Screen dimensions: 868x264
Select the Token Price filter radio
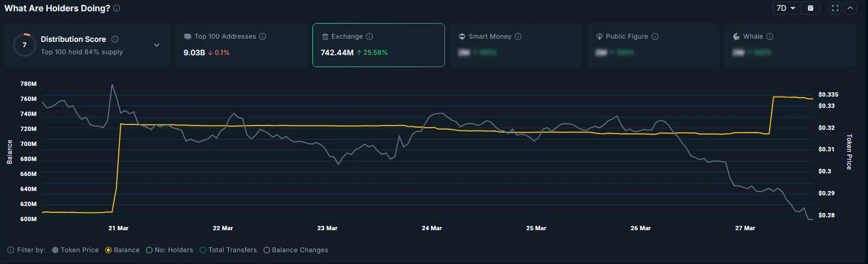point(55,250)
